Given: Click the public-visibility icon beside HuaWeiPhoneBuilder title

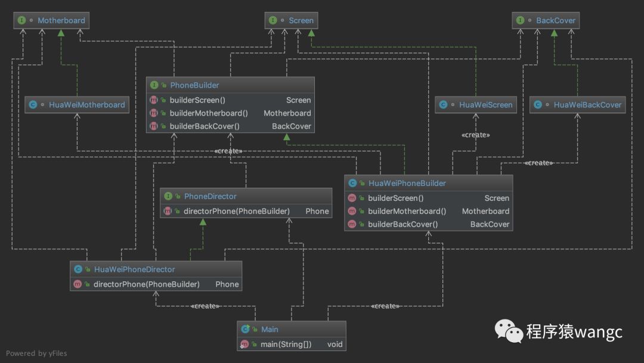Looking at the screenshot, I should click(362, 183).
